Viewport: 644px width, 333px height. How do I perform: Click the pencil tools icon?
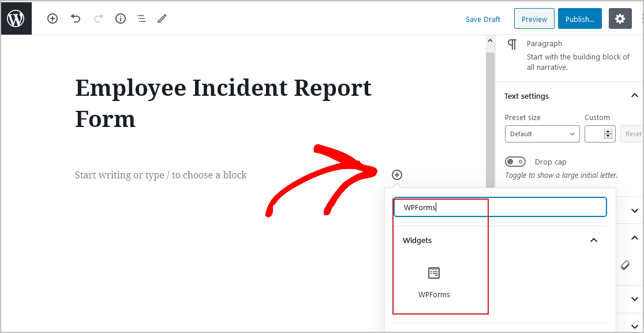tap(162, 18)
